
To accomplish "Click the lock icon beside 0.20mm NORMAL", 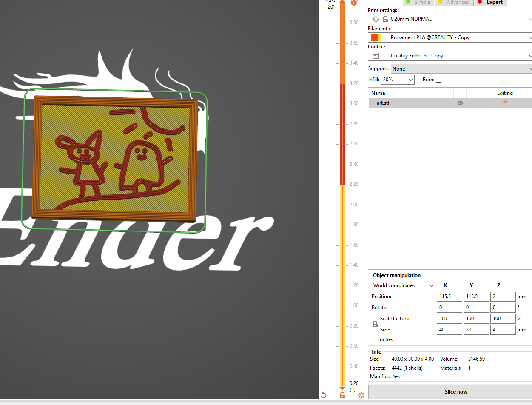I will [385, 19].
